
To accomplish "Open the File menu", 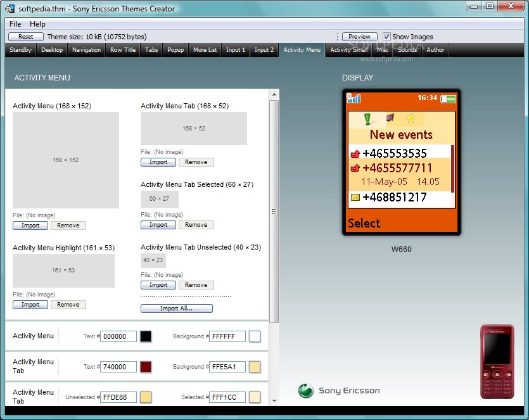I will (x=15, y=24).
